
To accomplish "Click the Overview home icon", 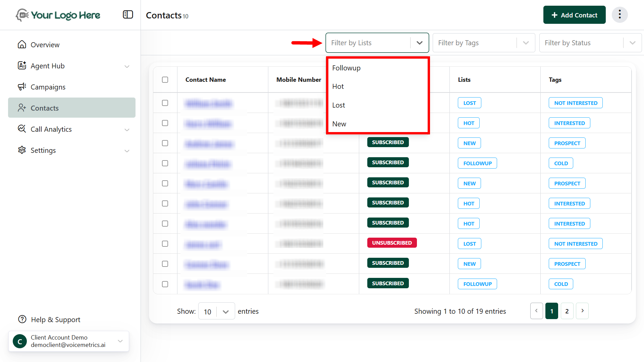I will pos(22,45).
